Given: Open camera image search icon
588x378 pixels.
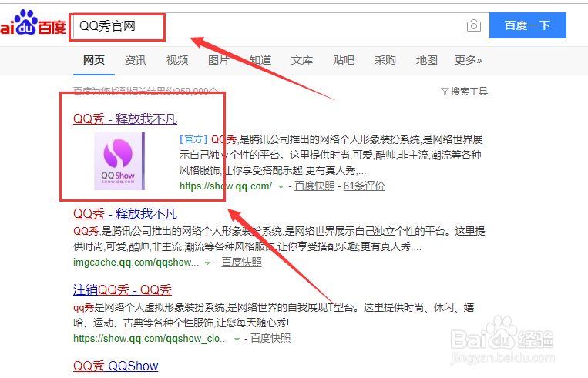Looking at the screenshot, I should (474, 25).
